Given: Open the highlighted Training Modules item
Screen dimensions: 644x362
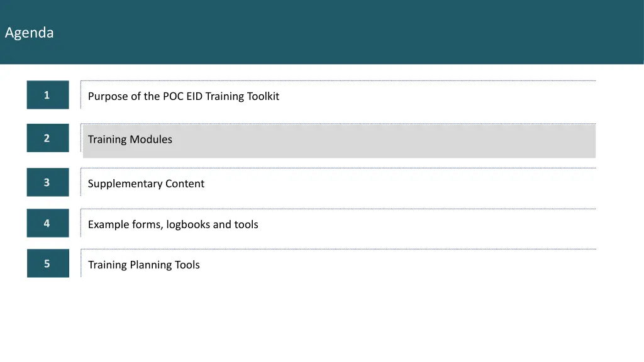Looking at the screenshot, I should point(130,140).
